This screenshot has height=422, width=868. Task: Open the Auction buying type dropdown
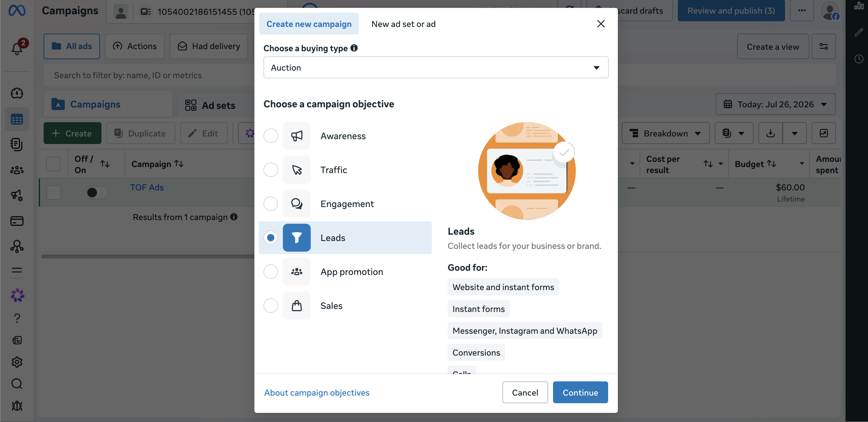[x=436, y=68]
